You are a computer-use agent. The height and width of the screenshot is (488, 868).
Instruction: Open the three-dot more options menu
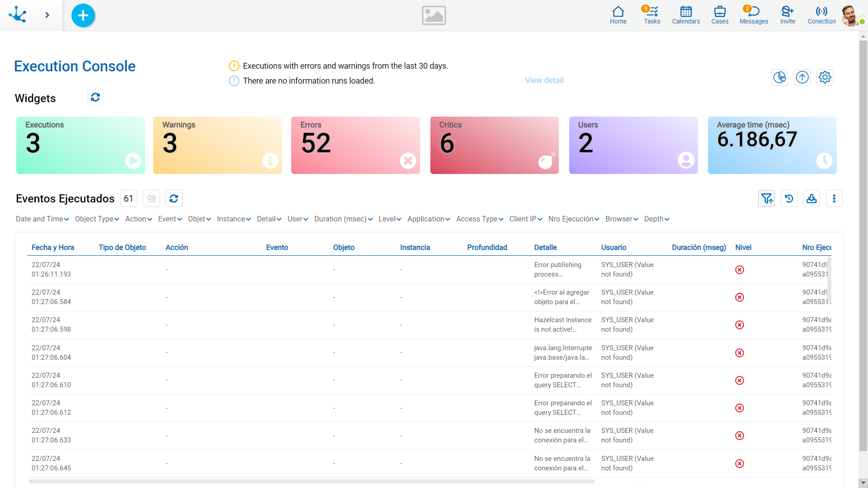coord(834,198)
